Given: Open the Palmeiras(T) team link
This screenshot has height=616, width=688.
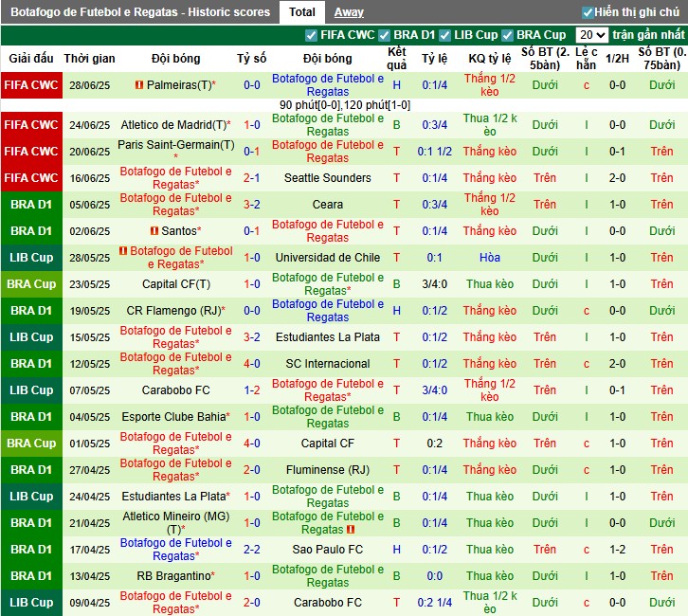Looking at the screenshot, I should [x=179, y=84].
